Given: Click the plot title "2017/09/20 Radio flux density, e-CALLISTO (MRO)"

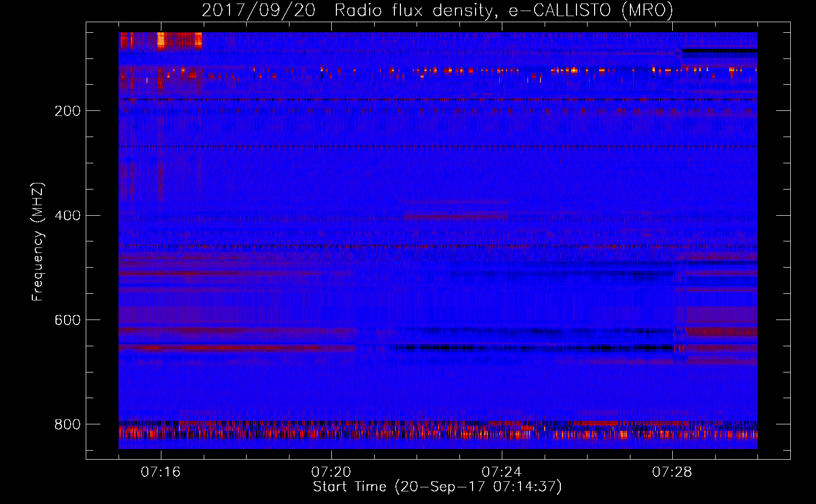Looking at the screenshot, I should point(437,11).
